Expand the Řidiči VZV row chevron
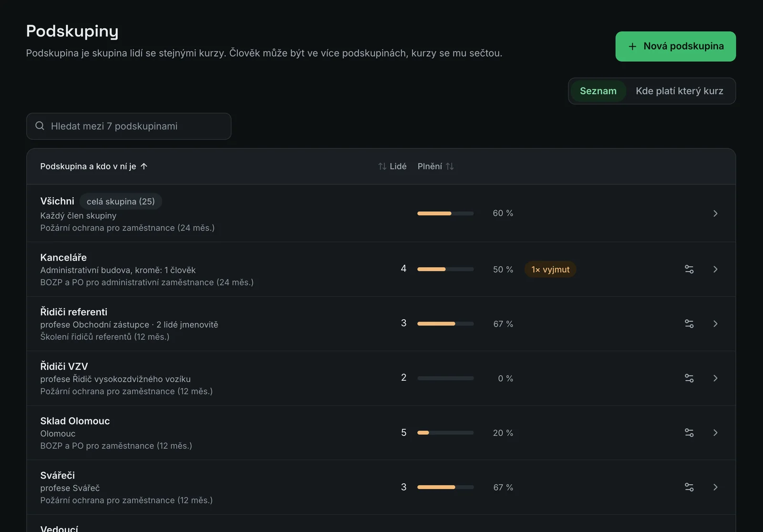 pyautogui.click(x=715, y=378)
